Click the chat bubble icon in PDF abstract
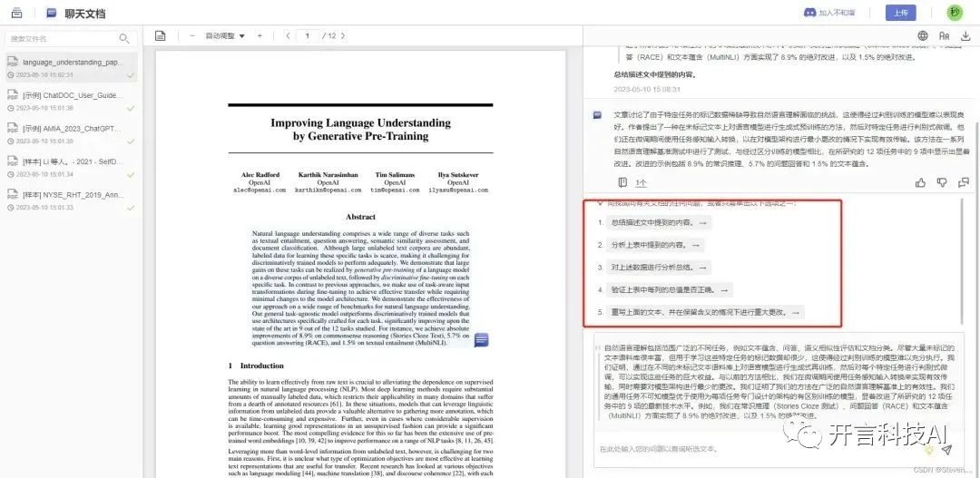980x478 pixels. (x=481, y=340)
